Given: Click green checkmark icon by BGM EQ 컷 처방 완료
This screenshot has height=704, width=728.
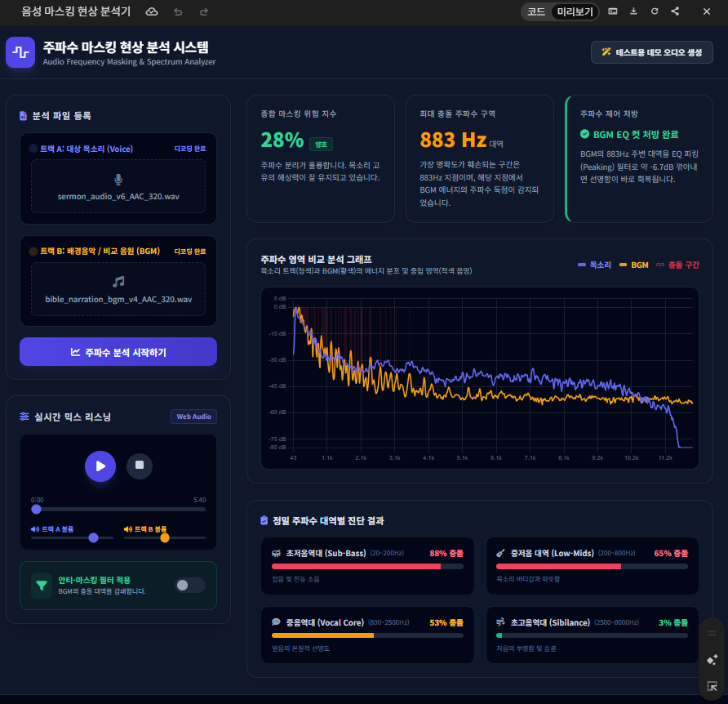Looking at the screenshot, I should click(x=584, y=134).
